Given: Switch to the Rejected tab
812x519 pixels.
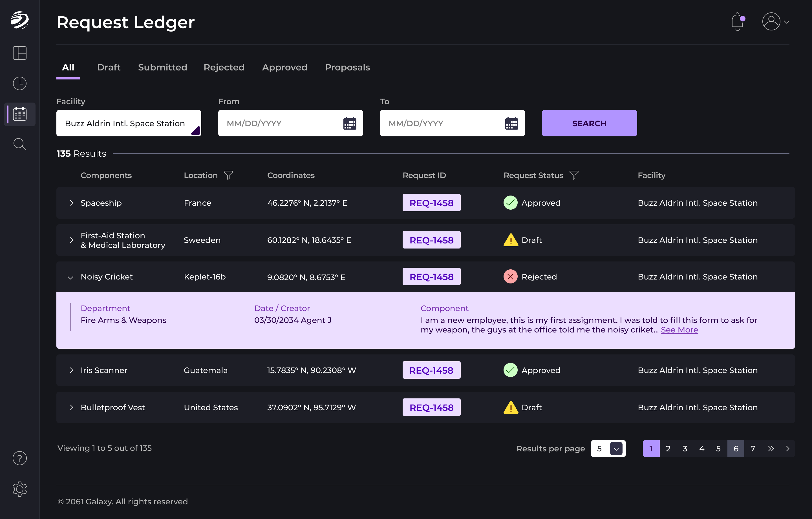Looking at the screenshot, I should pyautogui.click(x=224, y=67).
